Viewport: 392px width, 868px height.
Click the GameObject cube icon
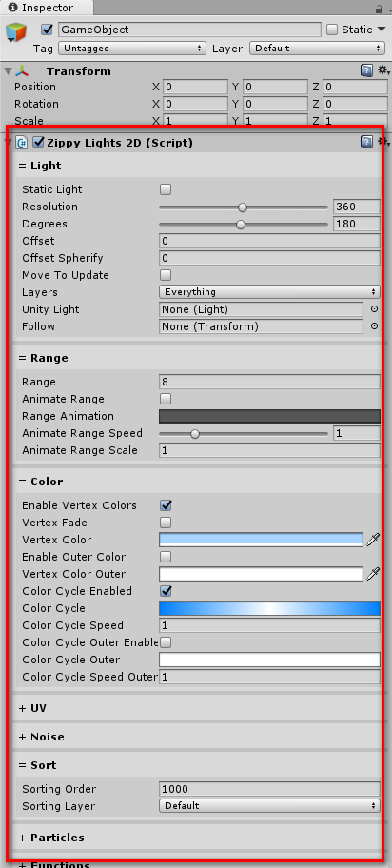click(15, 32)
